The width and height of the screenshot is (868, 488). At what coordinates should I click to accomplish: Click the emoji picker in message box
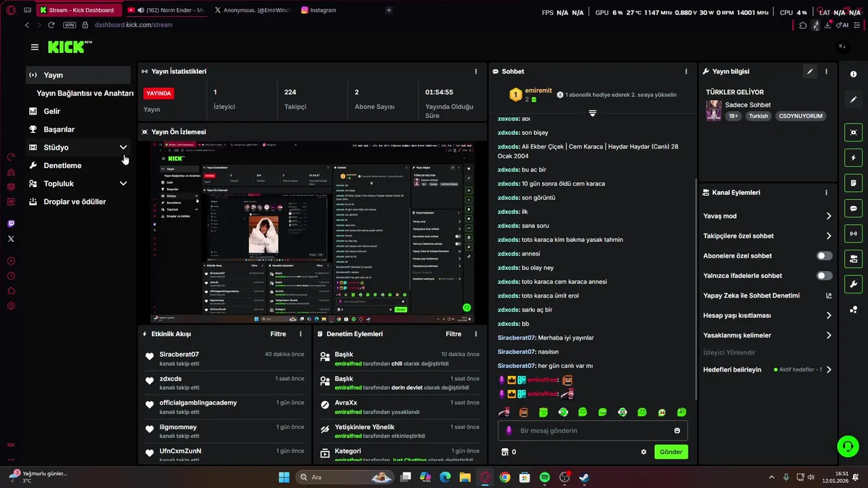[x=677, y=430]
